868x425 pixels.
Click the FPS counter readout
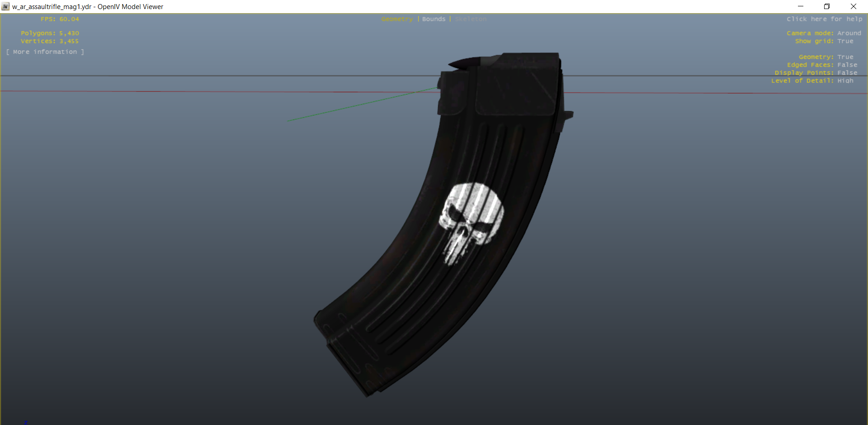point(60,19)
